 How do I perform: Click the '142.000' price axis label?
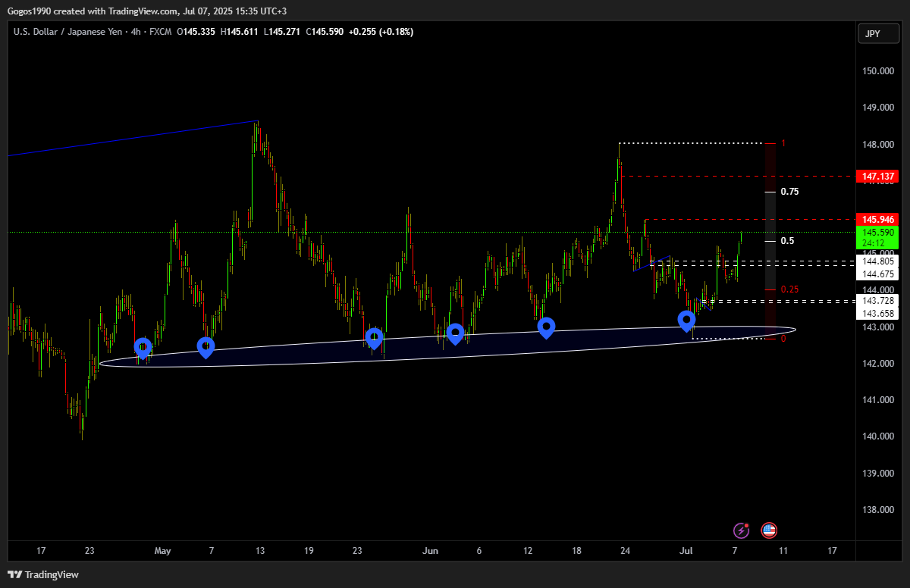pos(877,364)
